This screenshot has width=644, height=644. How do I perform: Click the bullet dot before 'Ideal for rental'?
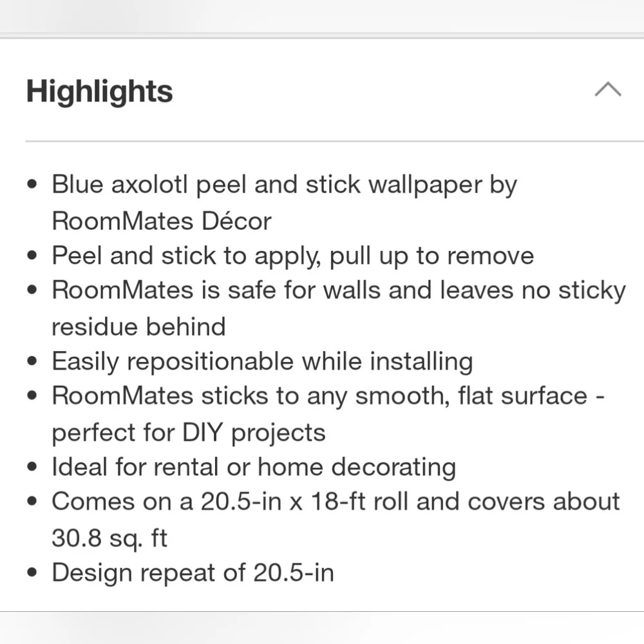point(32,466)
